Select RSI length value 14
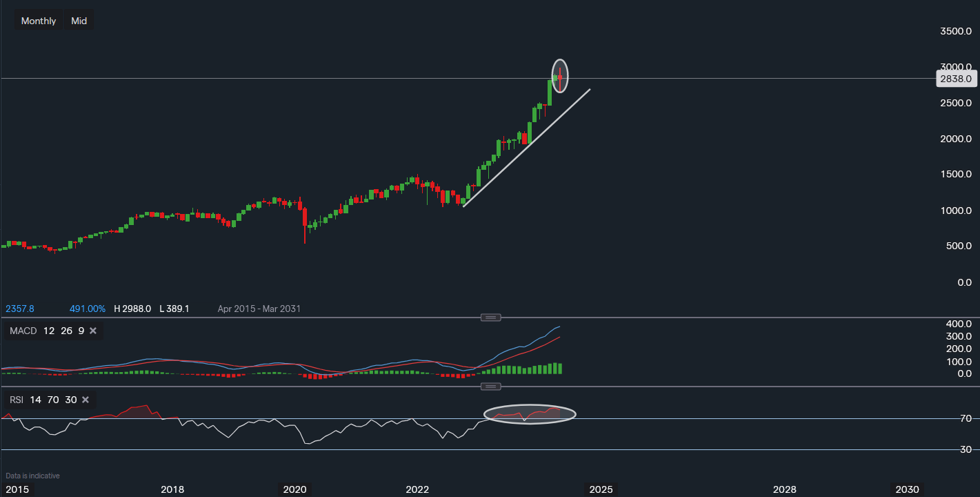The height and width of the screenshot is (497, 980). click(35, 400)
